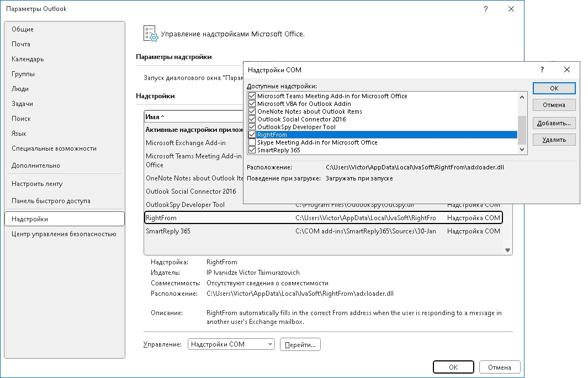Uncheck the RightFrom add-in checkbox
Screen dimensions: 588x378
coord(252,135)
